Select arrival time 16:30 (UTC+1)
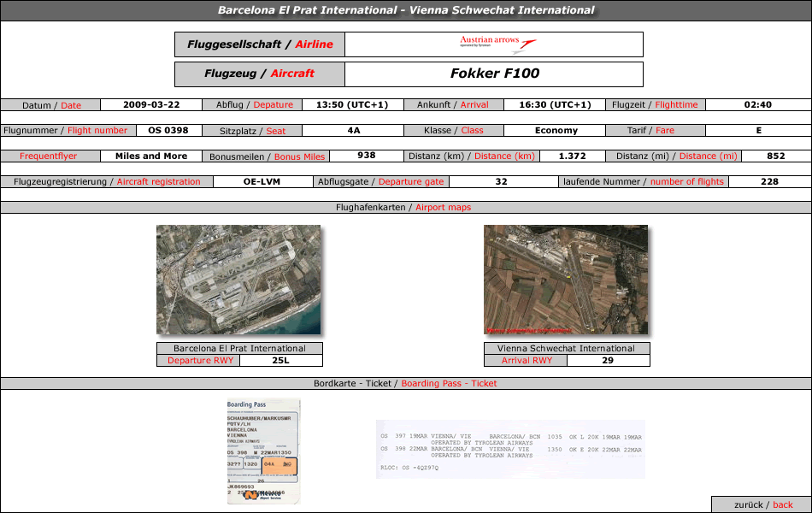This screenshot has height=513, width=812. [x=555, y=104]
